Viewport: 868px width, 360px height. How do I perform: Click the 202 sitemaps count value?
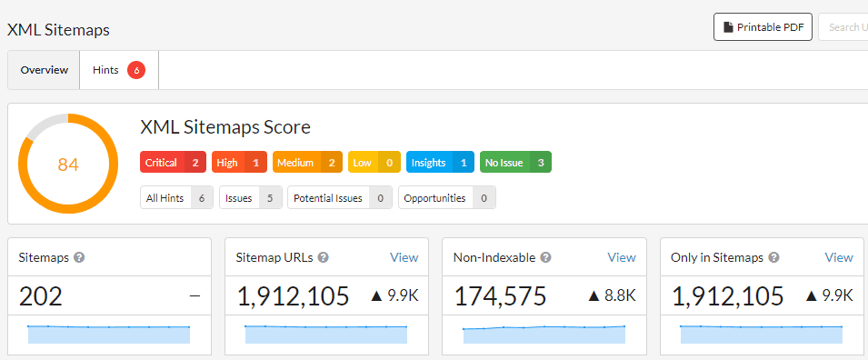[40, 296]
